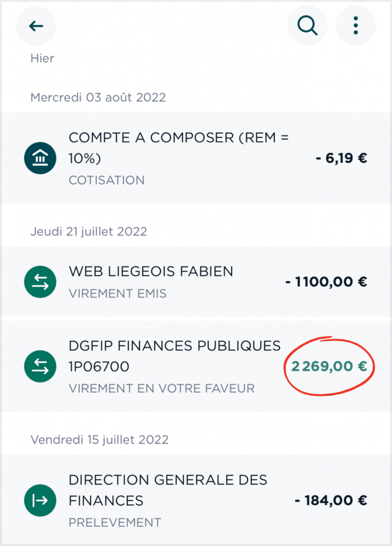
Task: Click the - 184,00 € amount
Action: [x=331, y=501]
